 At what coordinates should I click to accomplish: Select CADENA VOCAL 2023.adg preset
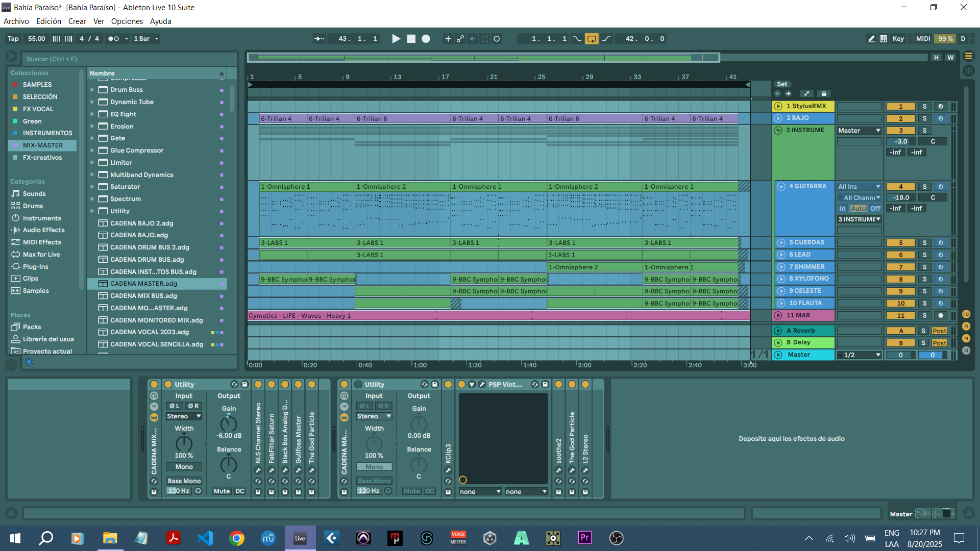[x=150, y=332]
